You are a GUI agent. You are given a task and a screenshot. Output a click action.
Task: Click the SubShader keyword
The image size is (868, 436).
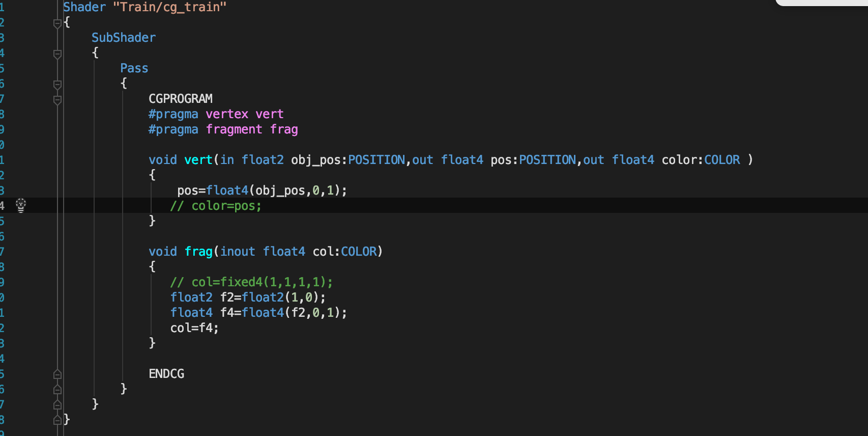(x=124, y=38)
